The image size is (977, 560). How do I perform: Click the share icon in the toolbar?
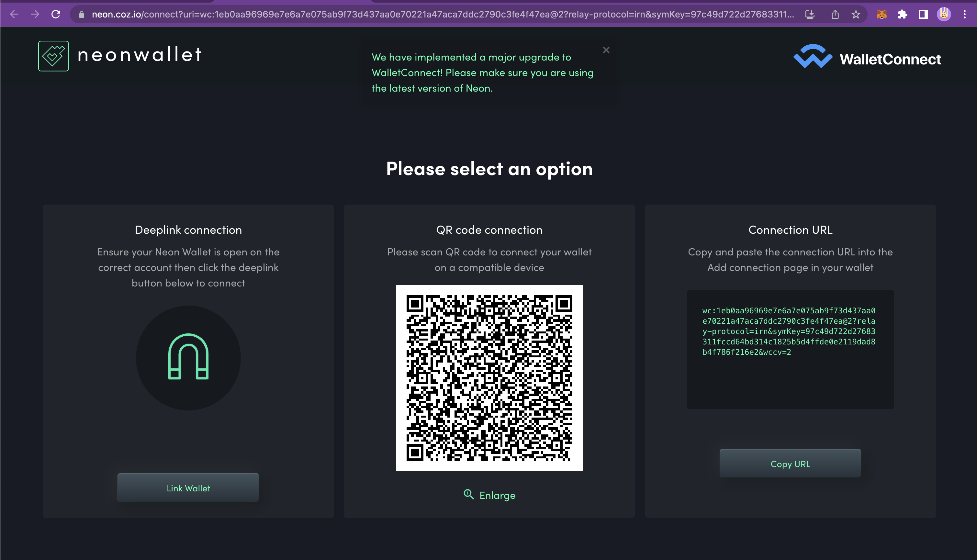(x=835, y=14)
